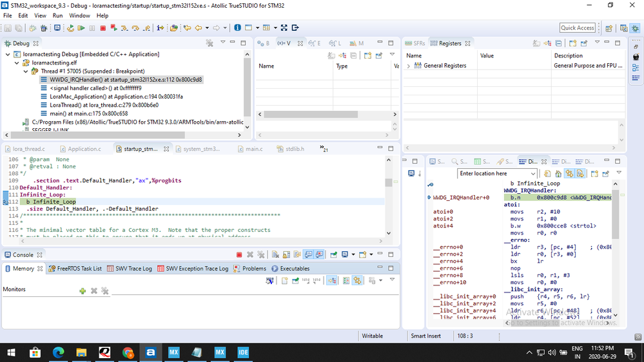This screenshot has width=644, height=362.
Task: Click the Remove Memory Monitor X icon
Action: tap(93, 291)
